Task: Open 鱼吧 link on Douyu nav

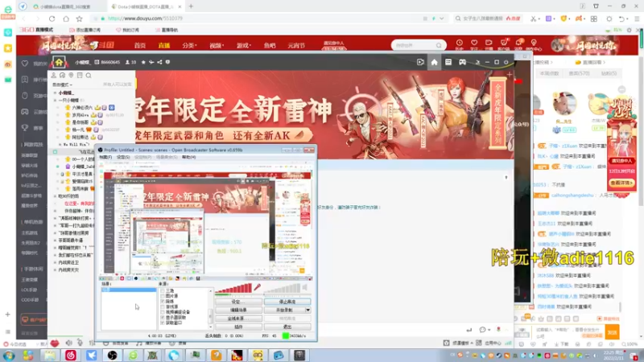Action: point(270,46)
